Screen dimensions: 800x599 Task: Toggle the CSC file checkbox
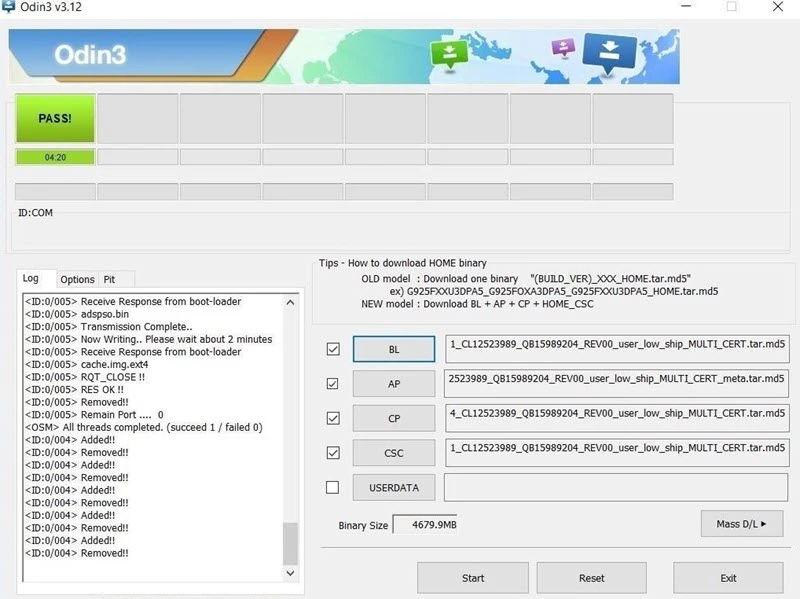pyautogui.click(x=333, y=452)
